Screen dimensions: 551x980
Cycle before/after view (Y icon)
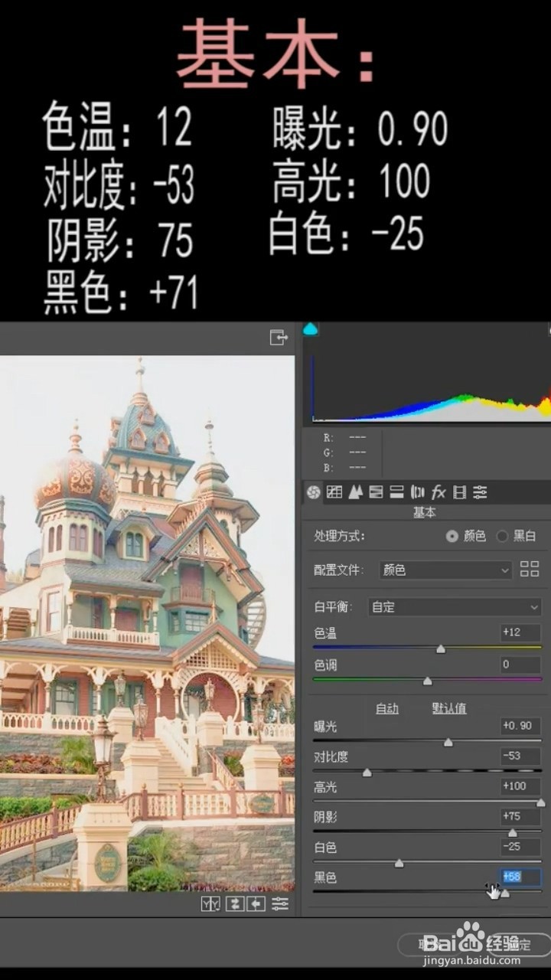pyautogui.click(x=210, y=904)
